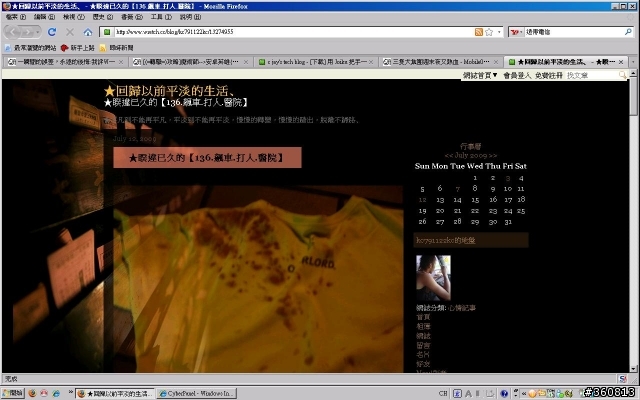This screenshot has height=400, width=640.
Task: Go to next month with >> in calendar
Action: click(x=493, y=156)
